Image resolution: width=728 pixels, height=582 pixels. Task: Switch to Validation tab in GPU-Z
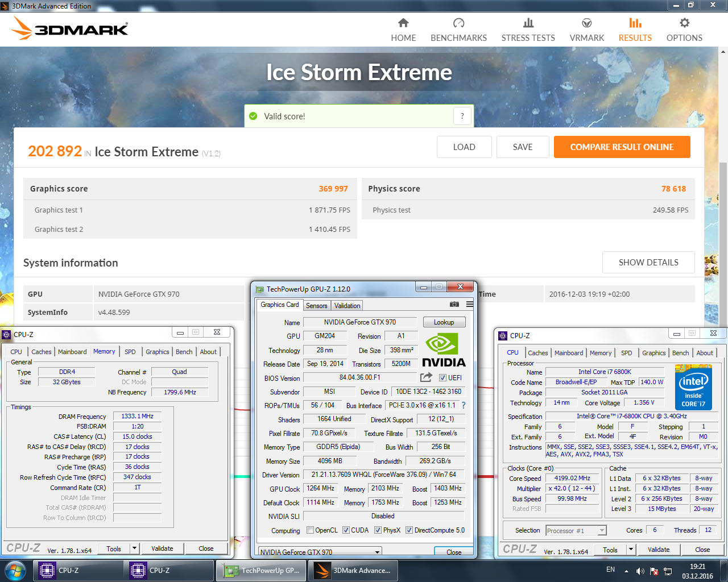347,305
